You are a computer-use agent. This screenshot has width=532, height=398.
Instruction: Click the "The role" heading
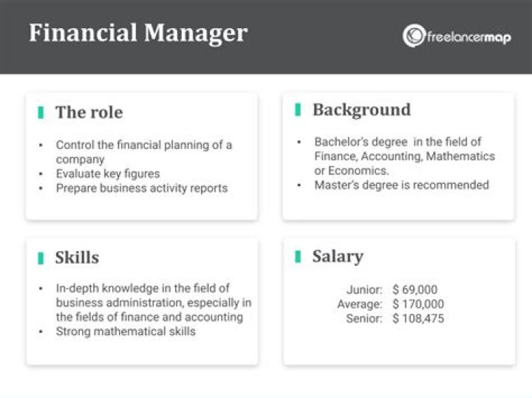pyautogui.click(x=89, y=112)
